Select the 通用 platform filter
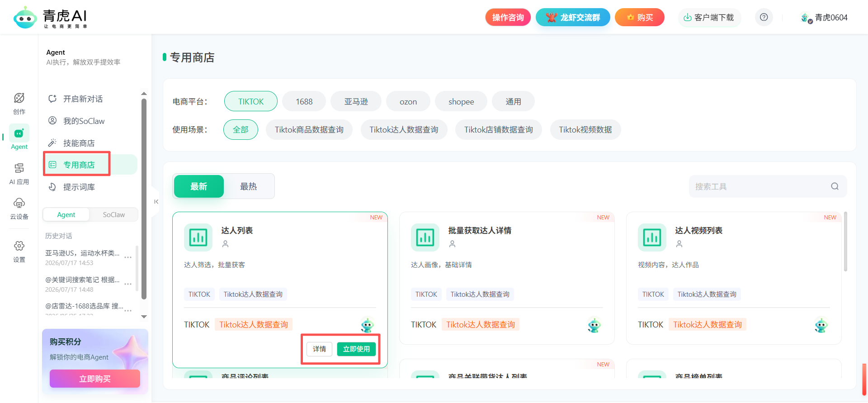This screenshot has height=403, width=868. 513,101
